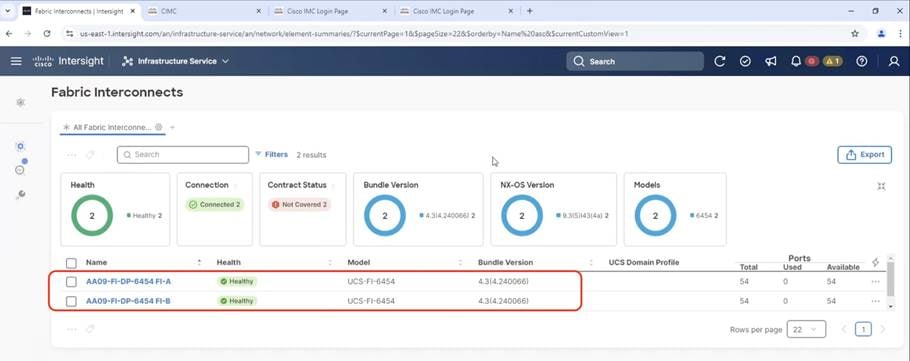
Task: Sort table by Name column arrow
Action: (x=199, y=262)
